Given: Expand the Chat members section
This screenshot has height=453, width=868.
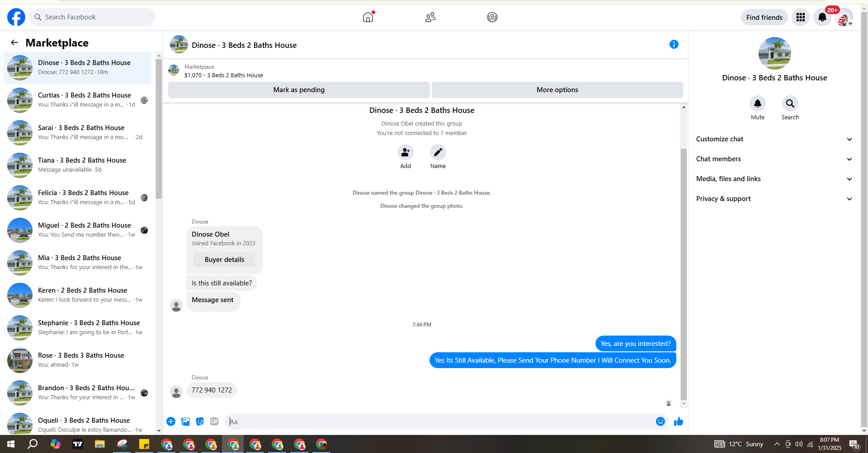Looking at the screenshot, I should pyautogui.click(x=774, y=159).
